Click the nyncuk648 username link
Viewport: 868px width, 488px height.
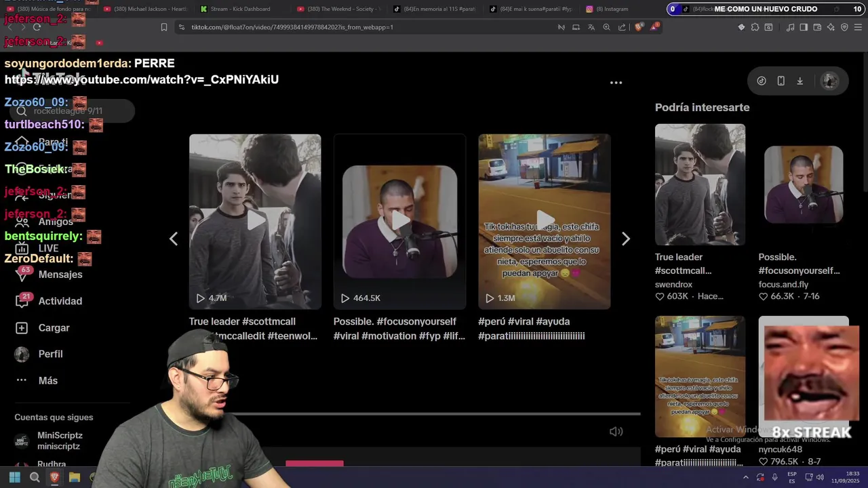coord(781,449)
